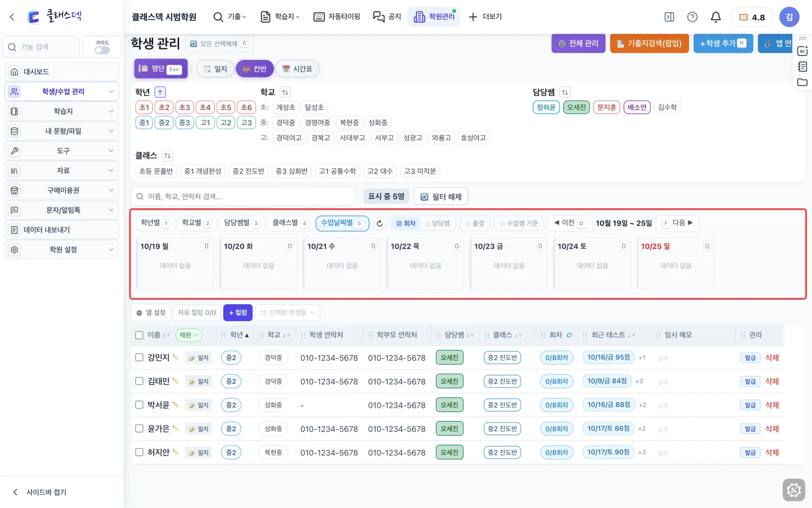Viewport: 812px width, 508px height.
Task: Click the back arrow next to the 클래스덱 logo
Action: pyautogui.click(x=12, y=17)
